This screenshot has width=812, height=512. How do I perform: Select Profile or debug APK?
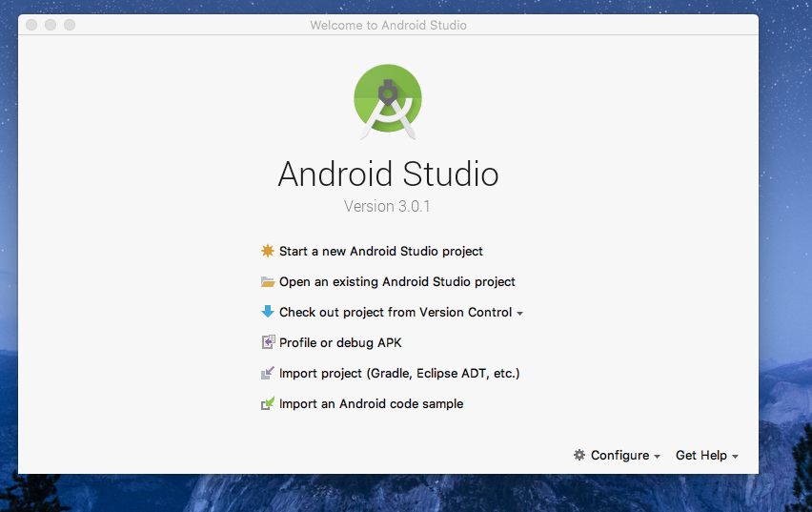[340, 342]
